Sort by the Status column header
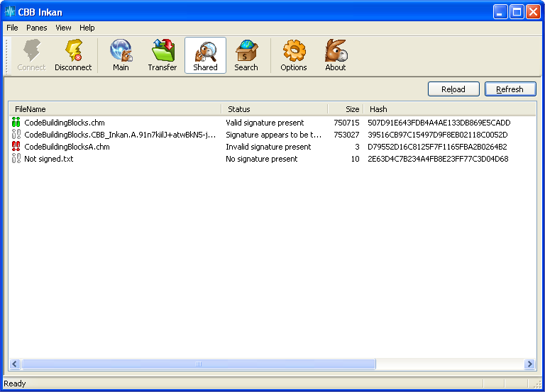 click(x=274, y=109)
